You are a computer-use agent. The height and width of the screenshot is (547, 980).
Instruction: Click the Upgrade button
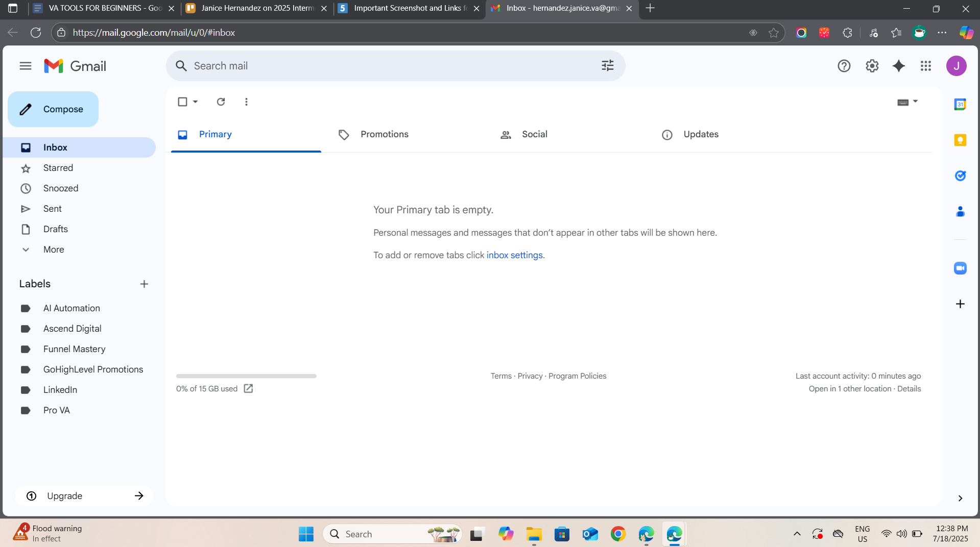click(84, 496)
